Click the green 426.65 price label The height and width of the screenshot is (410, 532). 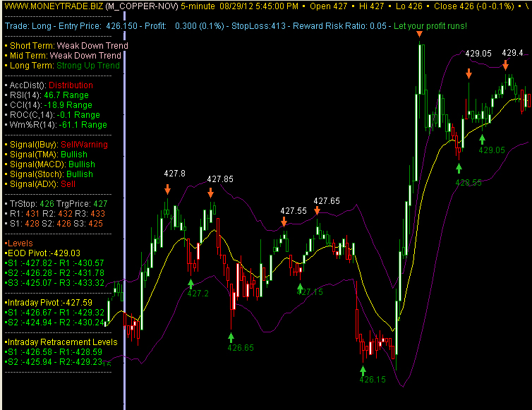pyautogui.click(x=241, y=348)
